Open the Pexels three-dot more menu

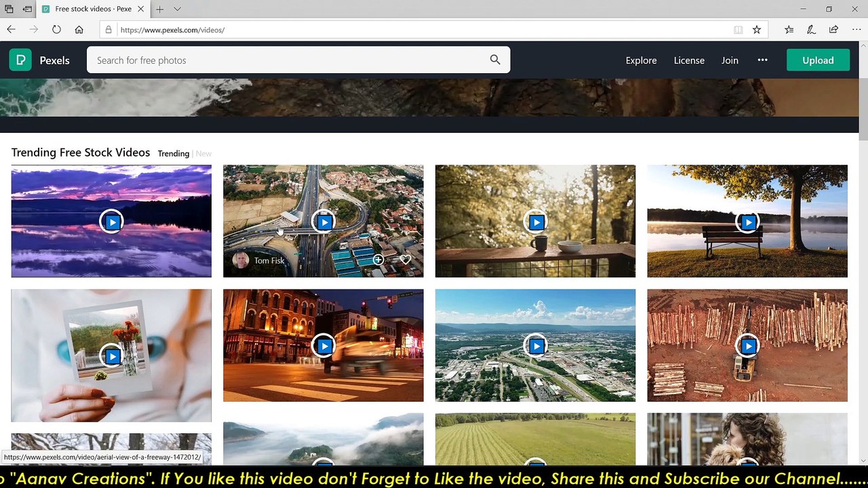click(762, 60)
